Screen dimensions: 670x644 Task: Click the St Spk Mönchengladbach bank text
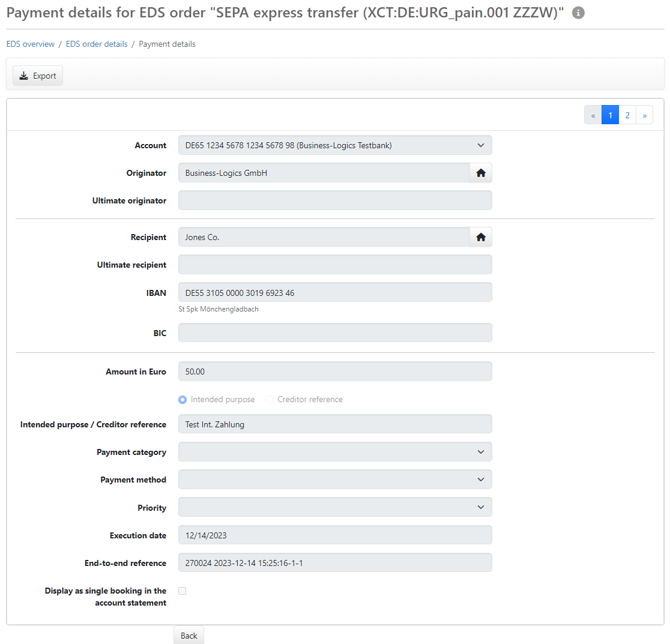(219, 309)
